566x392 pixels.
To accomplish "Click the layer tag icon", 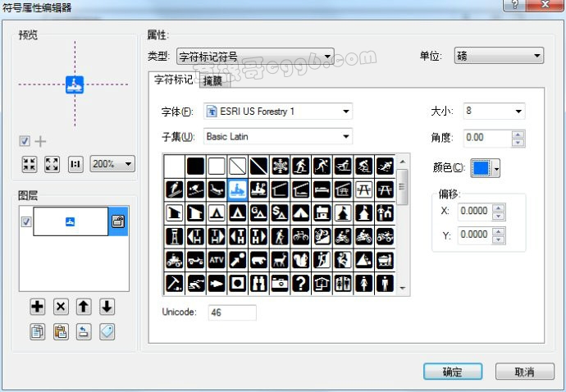I will pyautogui.click(x=107, y=331).
